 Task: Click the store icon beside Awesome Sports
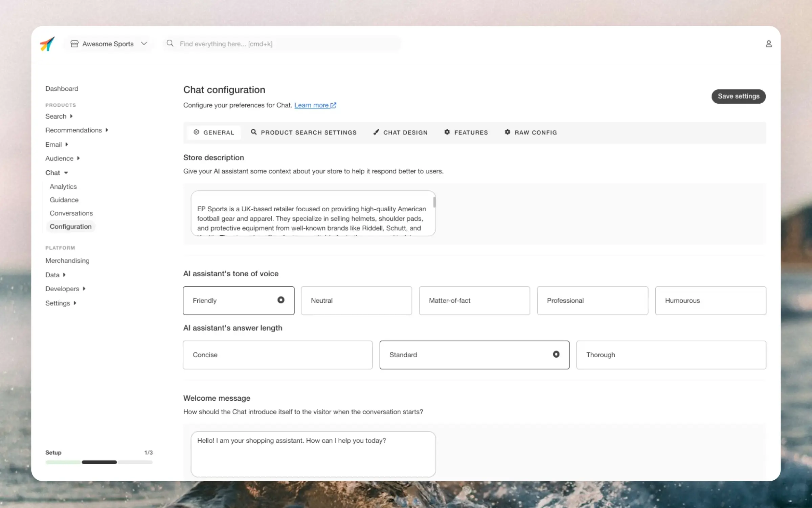coord(74,44)
